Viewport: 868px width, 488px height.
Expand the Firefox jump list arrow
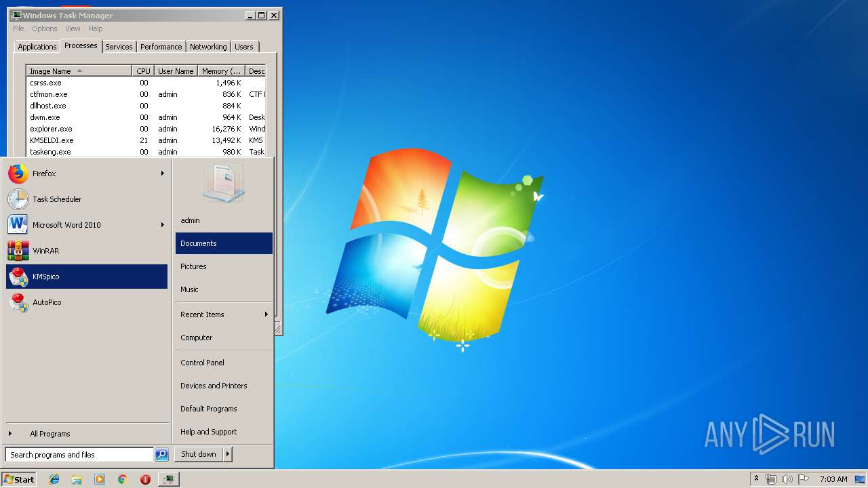[162, 174]
